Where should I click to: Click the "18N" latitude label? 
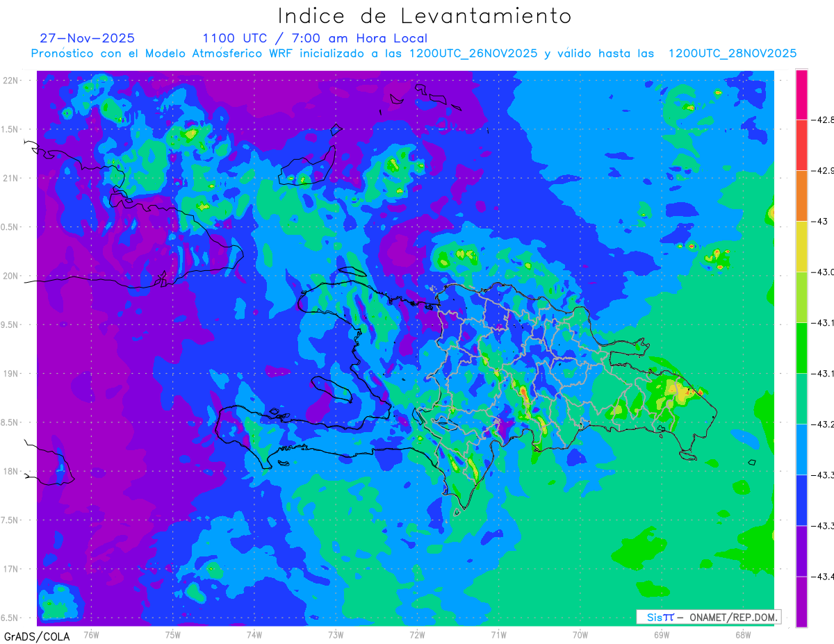point(10,471)
